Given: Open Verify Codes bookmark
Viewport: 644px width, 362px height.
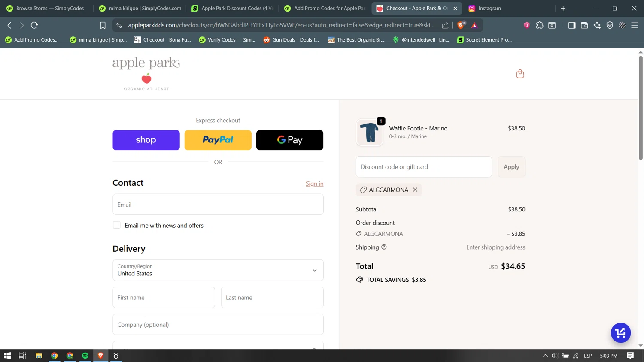Looking at the screenshot, I should [x=227, y=40].
